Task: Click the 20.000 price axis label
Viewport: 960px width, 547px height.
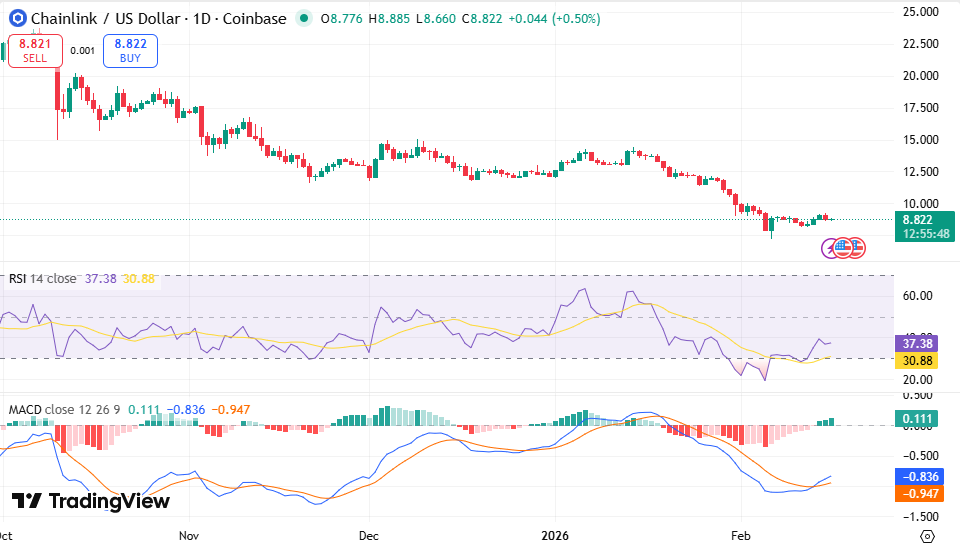Action: coord(921,76)
